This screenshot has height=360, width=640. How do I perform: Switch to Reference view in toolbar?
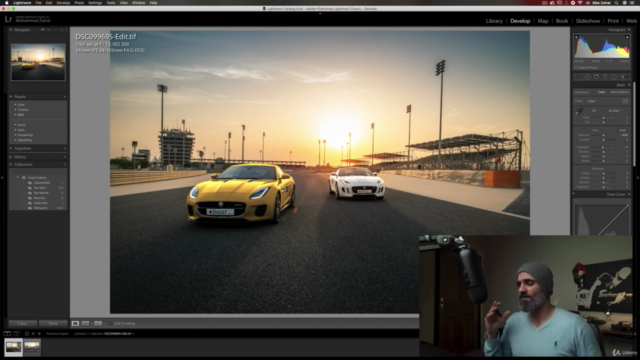85,323
